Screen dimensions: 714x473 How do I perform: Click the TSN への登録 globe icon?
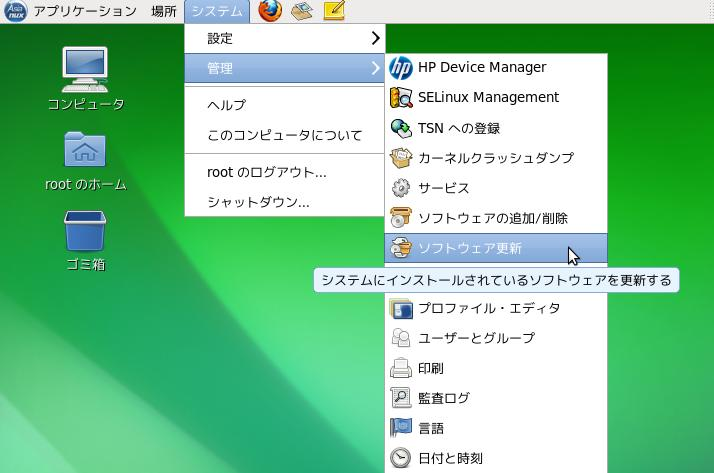(400, 128)
